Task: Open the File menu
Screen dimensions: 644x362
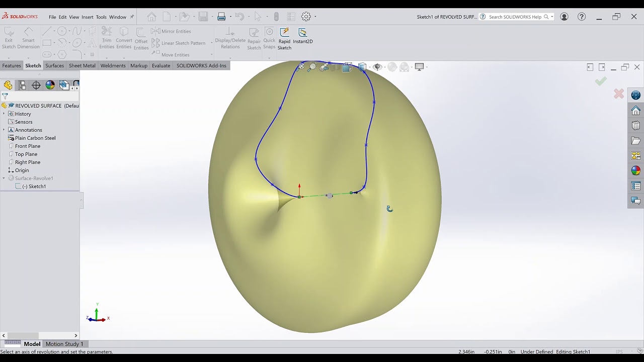Action: [x=52, y=17]
